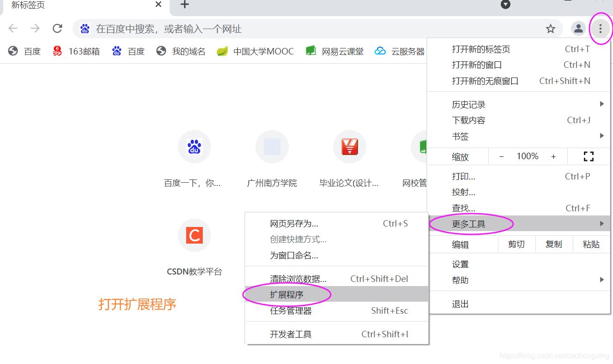Open the 毕业论文(设计 shortcut tile
The image size is (613, 364).
click(349, 159)
